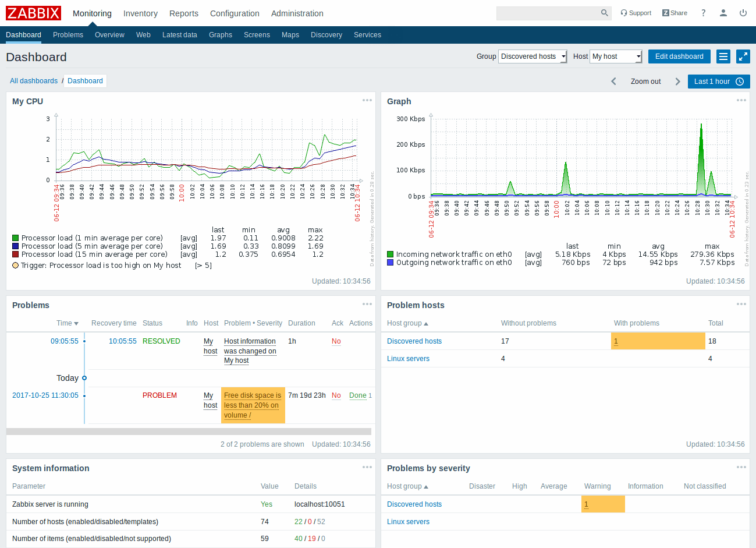Open help via the question mark icon

tap(703, 13)
